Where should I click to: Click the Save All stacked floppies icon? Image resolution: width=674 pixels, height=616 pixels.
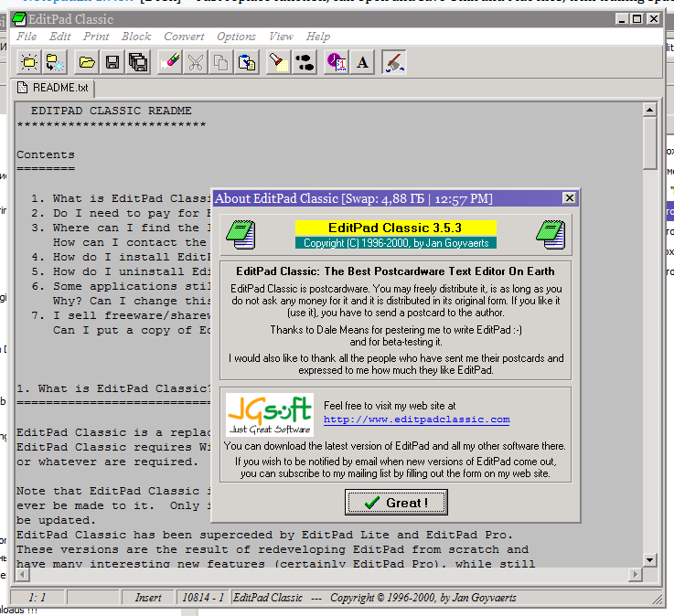(138, 63)
